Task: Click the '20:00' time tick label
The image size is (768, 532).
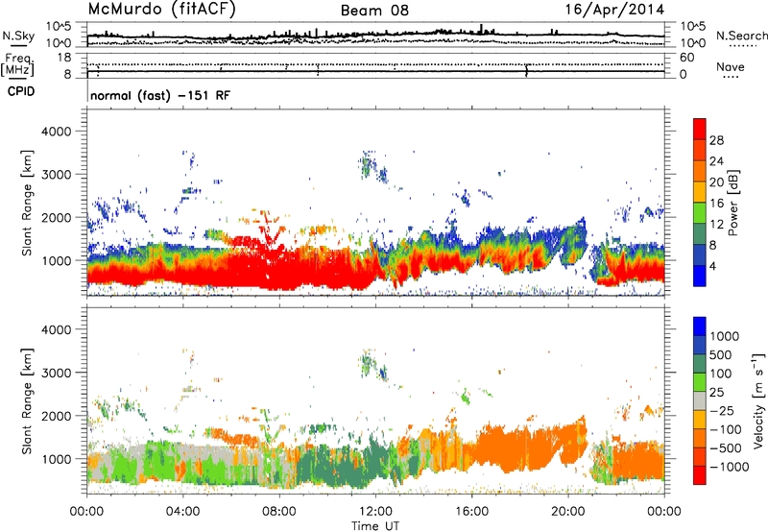Action: (x=567, y=512)
